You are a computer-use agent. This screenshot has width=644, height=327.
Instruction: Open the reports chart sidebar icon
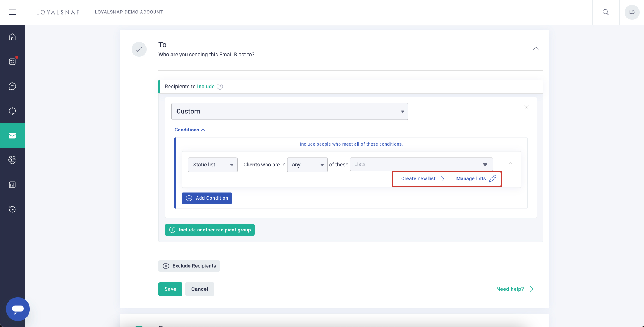click(12, 185)
